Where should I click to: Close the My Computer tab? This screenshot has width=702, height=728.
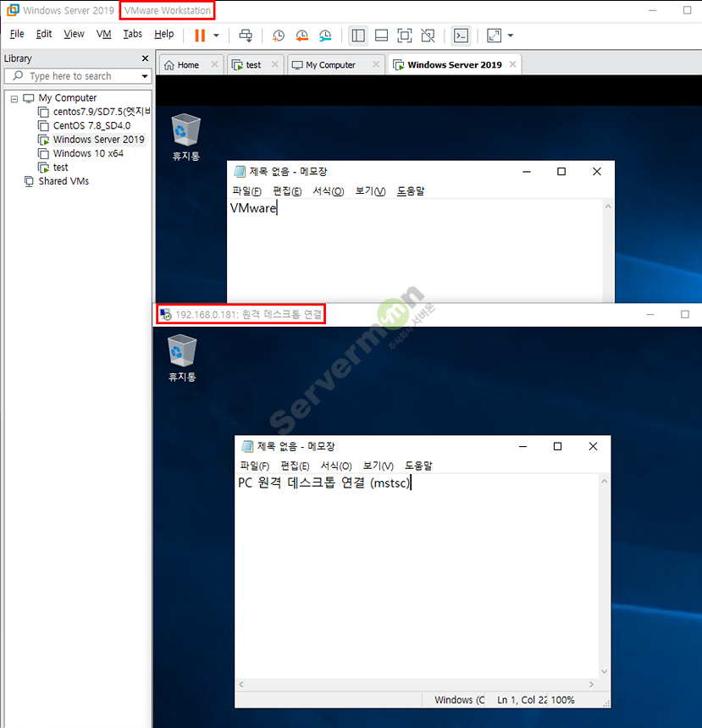(376, 64)
